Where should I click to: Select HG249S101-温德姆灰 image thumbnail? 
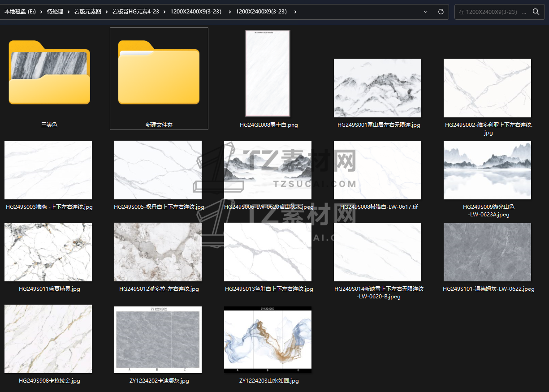[x=487, y=252]
